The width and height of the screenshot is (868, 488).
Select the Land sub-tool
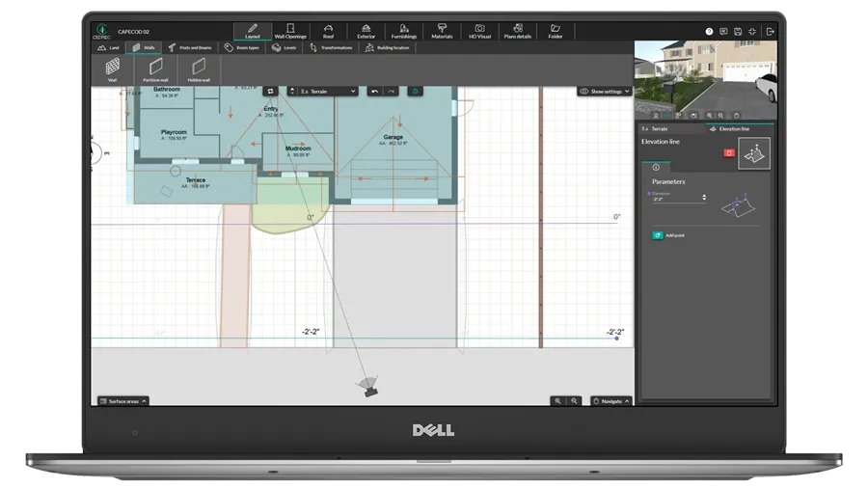click(108, 47)
